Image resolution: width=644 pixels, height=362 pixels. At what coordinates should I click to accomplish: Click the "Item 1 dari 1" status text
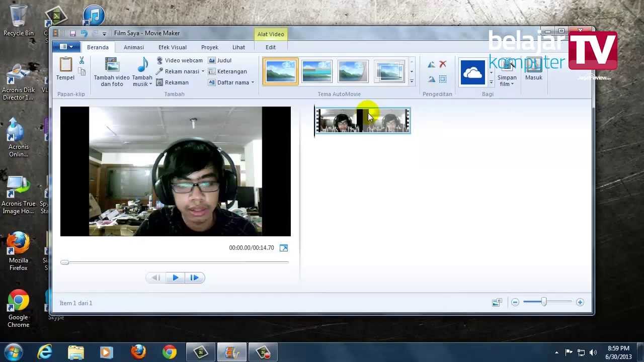76,303
